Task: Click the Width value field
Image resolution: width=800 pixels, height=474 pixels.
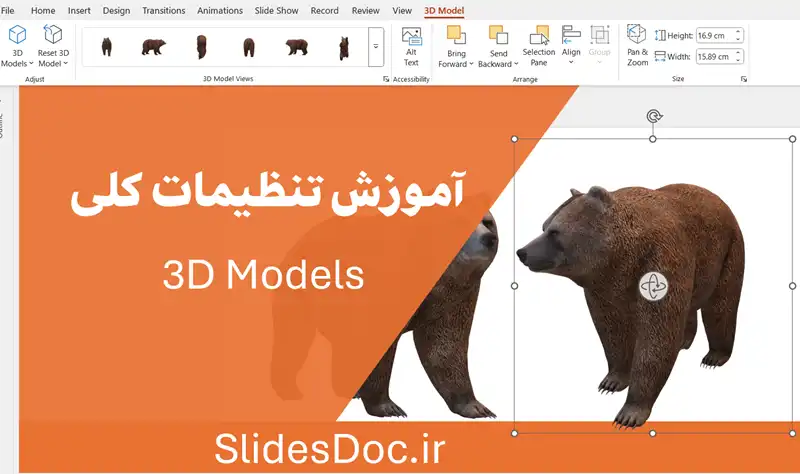Action: click(x=715, y=57)
